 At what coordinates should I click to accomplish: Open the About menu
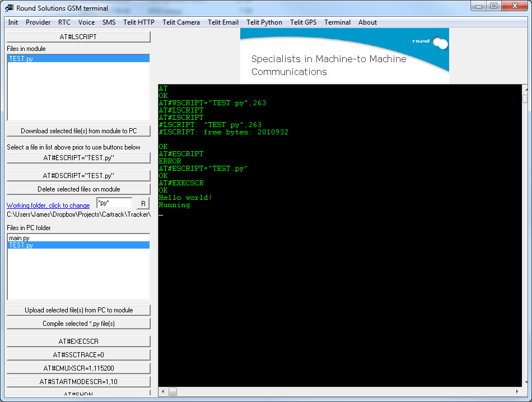coord(367,22)
